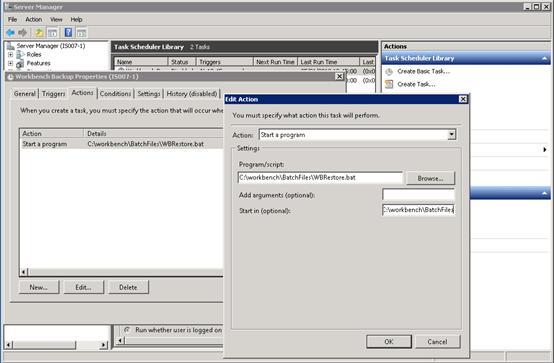This screenshot has width=554, height=363.
Task: Collapse the Task Scheduler Library actions section
Action: pos(544,58)
